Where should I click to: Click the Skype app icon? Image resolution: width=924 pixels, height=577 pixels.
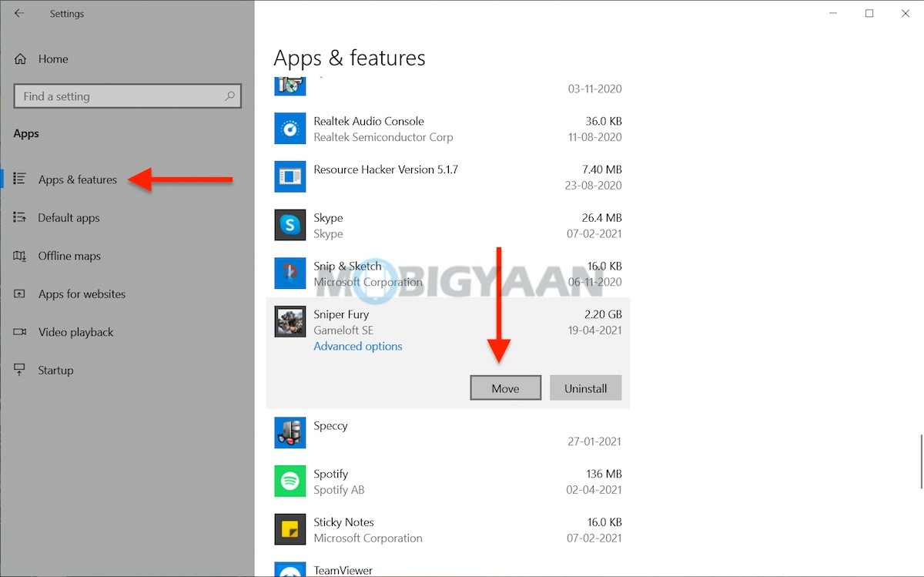(x=290, y=224)
